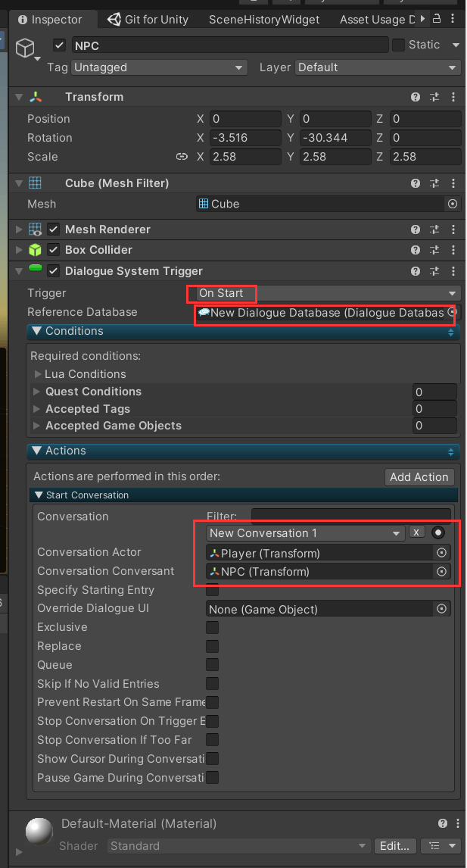Open Mesh Renderer three-dot options menu
This screenshot has height=868, width=467.
tap(453, 229)
